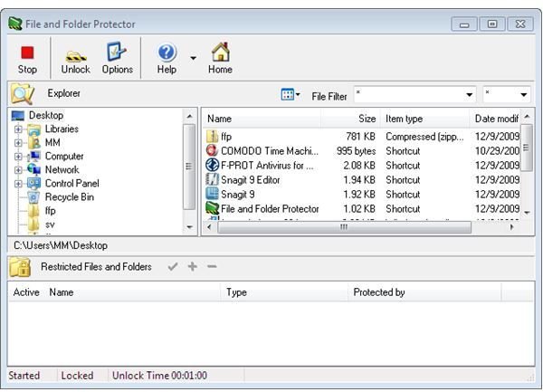Image resolution: width=543 pixels, height=392 pixels.
Task: Click the Explorer magnifier folder icon
Action: [x=22, y=93]
